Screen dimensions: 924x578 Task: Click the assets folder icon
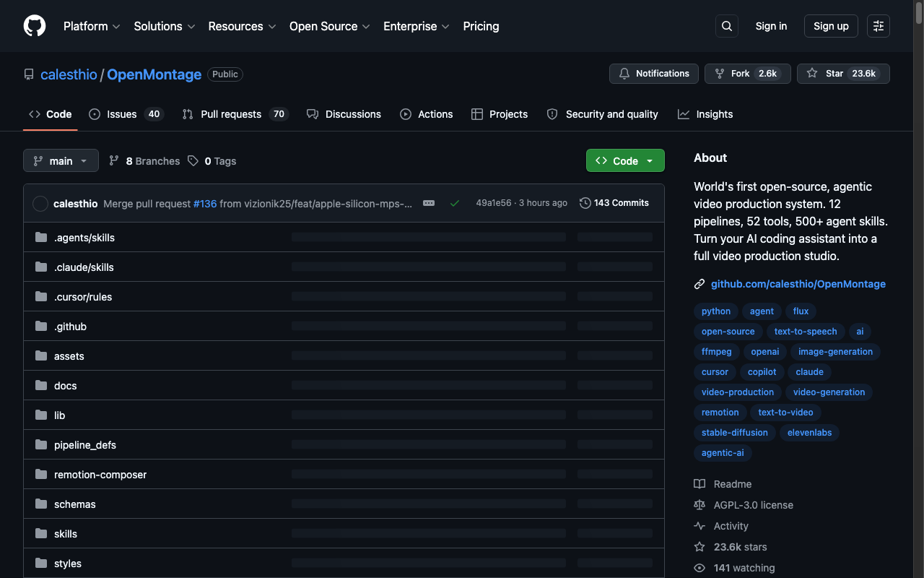(41, 356)
